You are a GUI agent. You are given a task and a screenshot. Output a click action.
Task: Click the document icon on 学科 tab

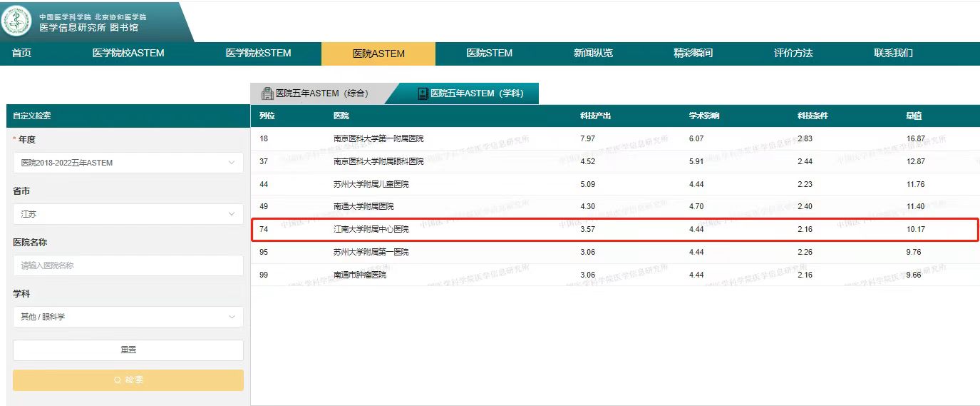coord(423,93)
